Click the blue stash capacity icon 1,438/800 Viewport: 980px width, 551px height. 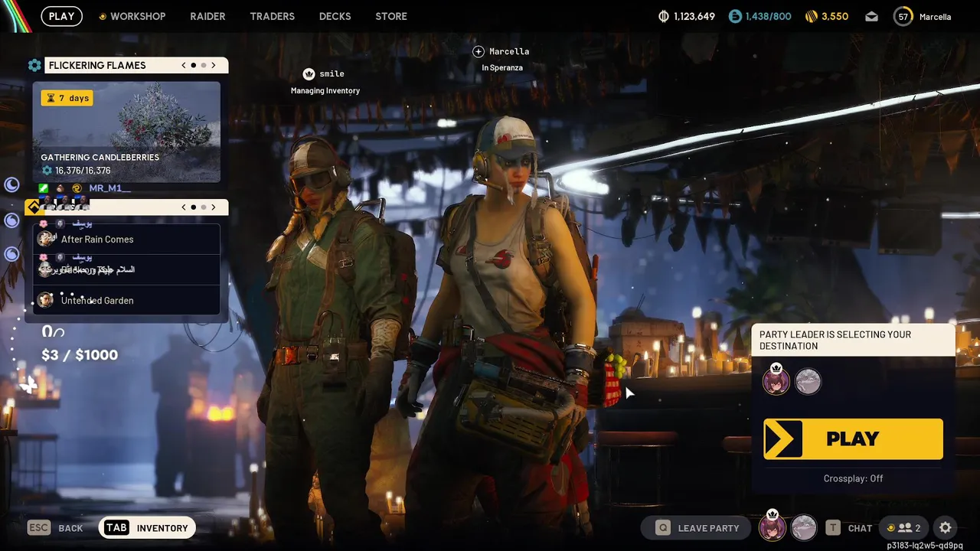coord(735,16)
